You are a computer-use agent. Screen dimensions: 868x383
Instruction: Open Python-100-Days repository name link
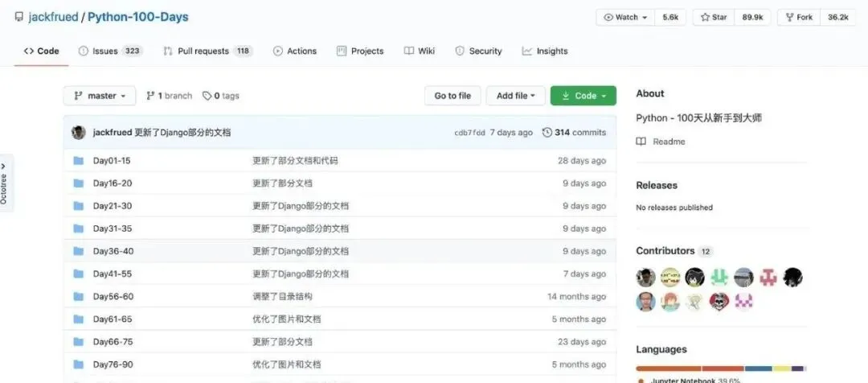pyautogui.click(x=138, y=17)
